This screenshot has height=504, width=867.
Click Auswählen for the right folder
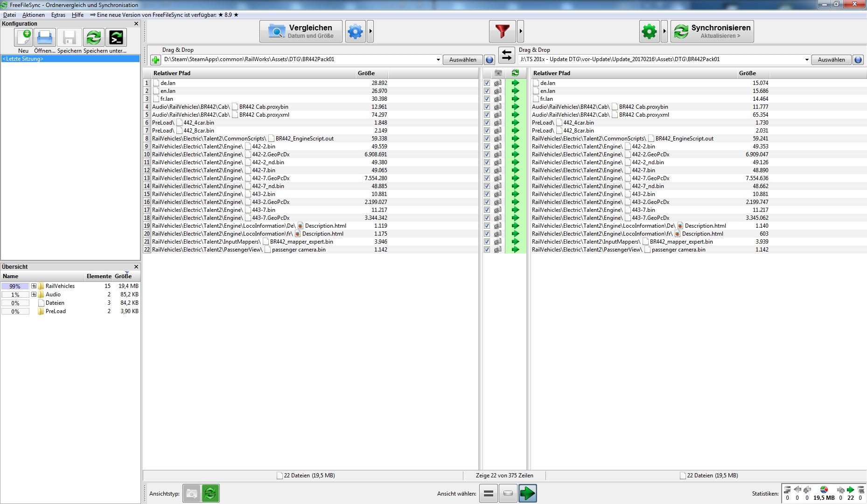point(832,60)
